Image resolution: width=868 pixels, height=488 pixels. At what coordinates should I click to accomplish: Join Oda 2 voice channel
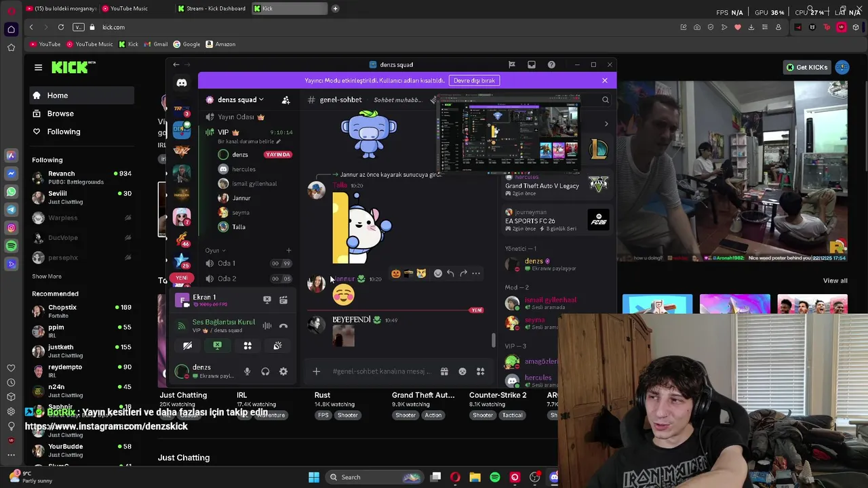(x=248, y=279)
